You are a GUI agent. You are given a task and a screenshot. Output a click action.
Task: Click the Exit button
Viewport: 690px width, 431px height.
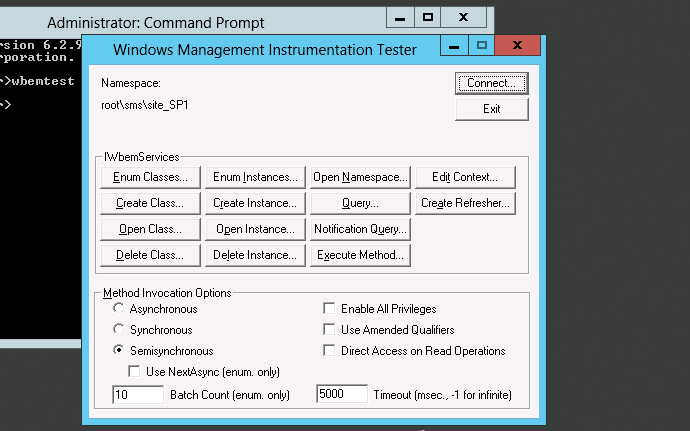coord(492,109)
